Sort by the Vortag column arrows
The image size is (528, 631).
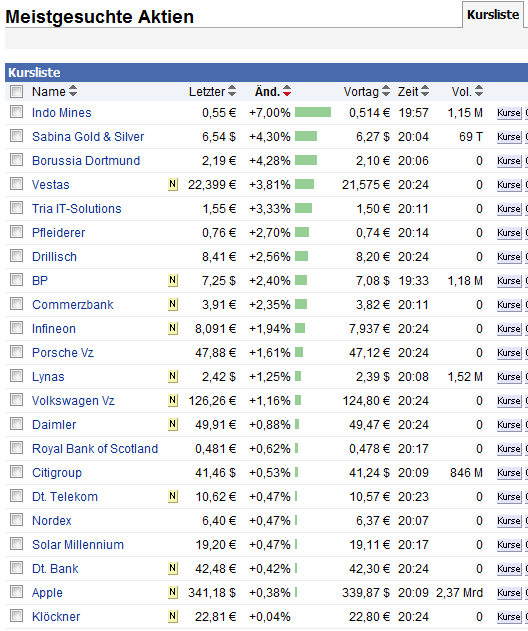point(386,91)
